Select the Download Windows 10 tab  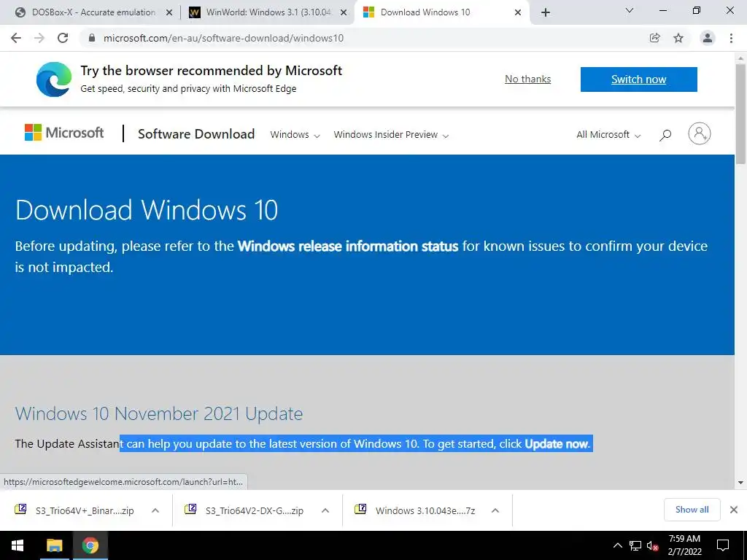coord(441,12)
